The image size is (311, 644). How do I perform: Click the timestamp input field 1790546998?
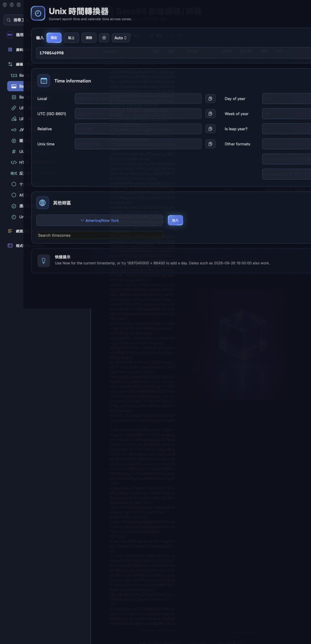174,53
